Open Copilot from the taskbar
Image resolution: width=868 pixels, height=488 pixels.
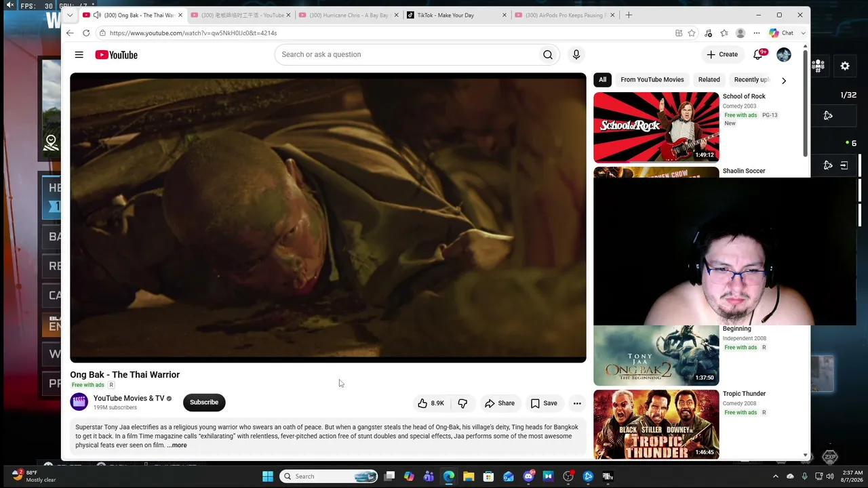coord(409,476)
